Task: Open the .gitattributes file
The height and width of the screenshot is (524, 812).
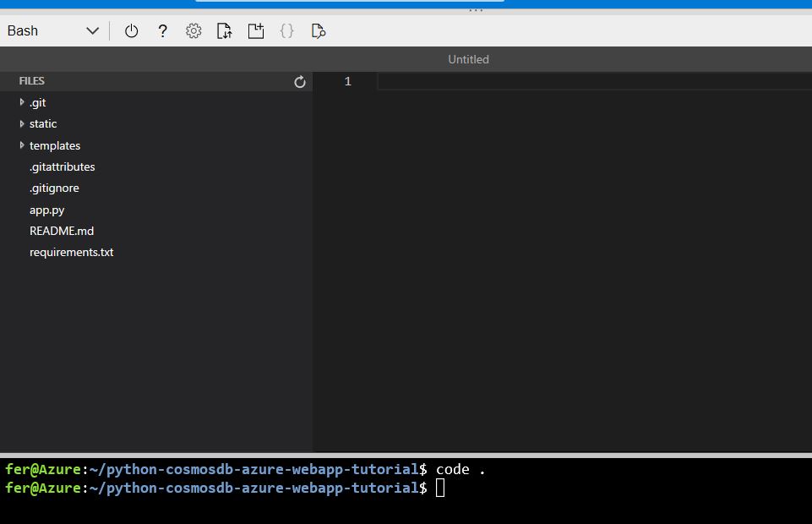Action: 63,166
